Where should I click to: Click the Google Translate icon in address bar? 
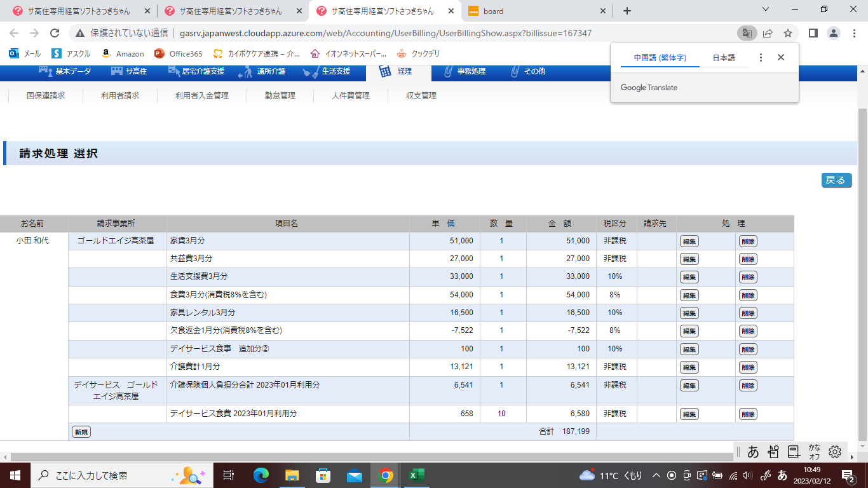(747, 33)
